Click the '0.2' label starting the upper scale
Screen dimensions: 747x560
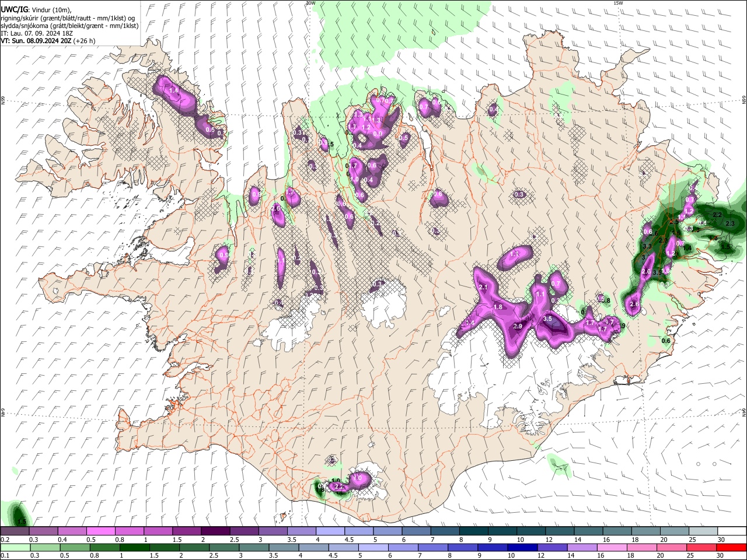[x=5, y=540]
